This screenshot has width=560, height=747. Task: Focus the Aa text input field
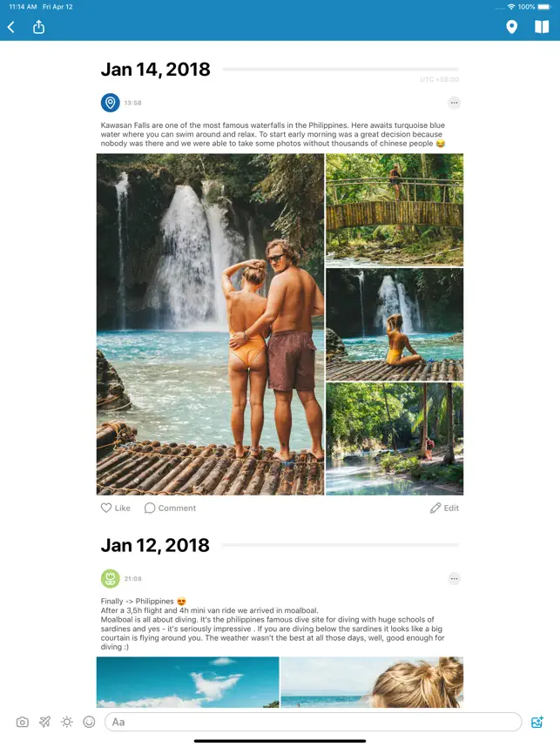(314, 723)
